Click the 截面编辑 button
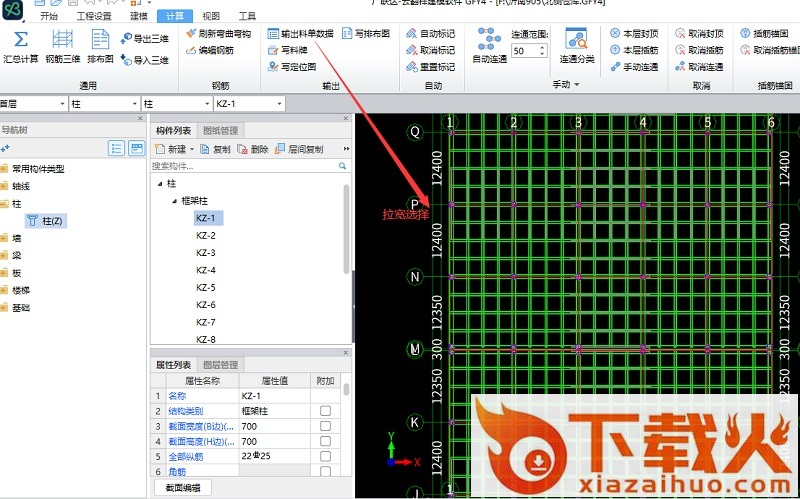This screenshot has width=800, height=499. (x=182, y=487)
